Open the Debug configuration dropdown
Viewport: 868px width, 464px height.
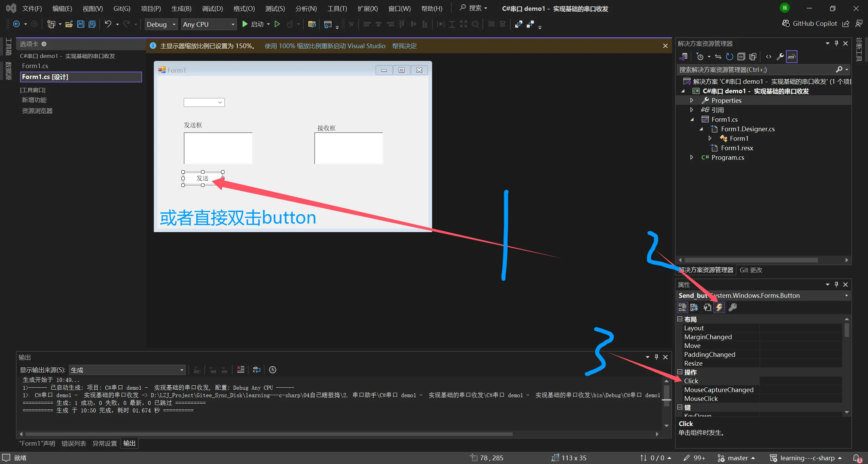pyautogui.click(x=161, y=24)
